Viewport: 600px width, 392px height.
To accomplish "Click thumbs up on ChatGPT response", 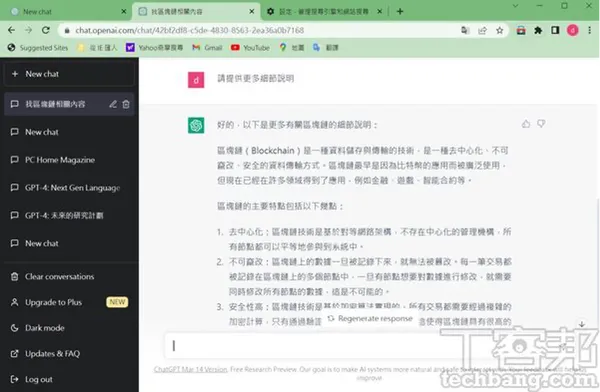I will coord(526,124).
